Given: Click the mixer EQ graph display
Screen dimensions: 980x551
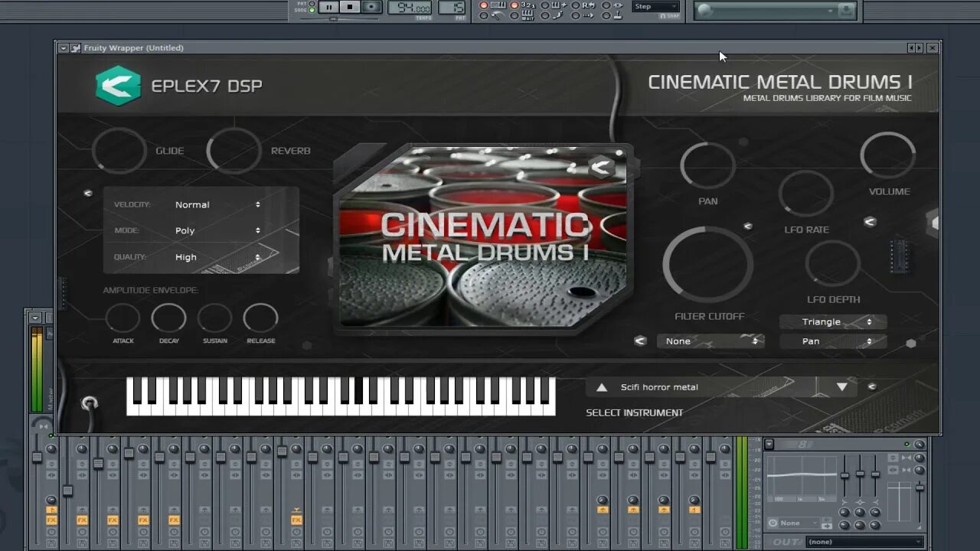Looking at the screenshot, I should pos(802,478).
